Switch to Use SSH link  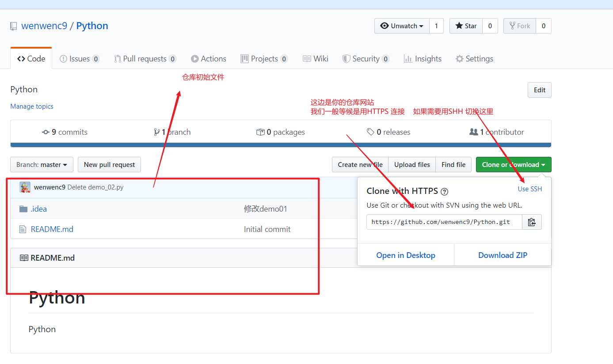[x=530, y=189]
